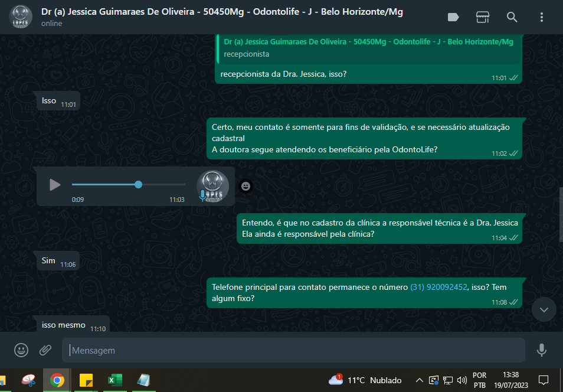This screenshot has width=563, height=392.
Task: Focus the Mensagem input field
Action: click(293, 350)
